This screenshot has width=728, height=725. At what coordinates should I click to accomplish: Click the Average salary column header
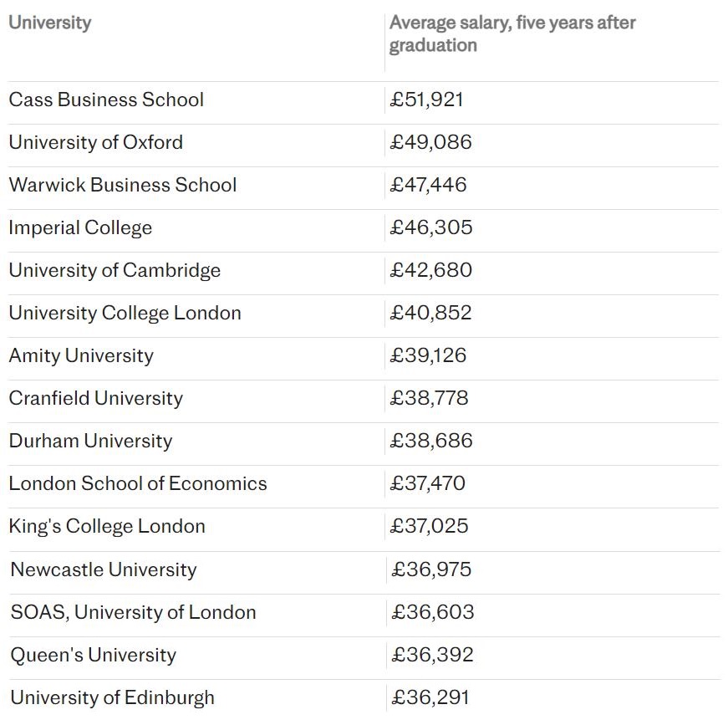point(512,33)
